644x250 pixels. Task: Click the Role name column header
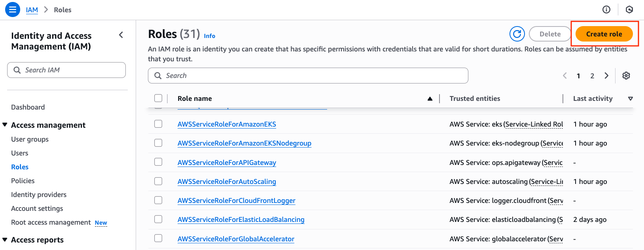[195, 98]
